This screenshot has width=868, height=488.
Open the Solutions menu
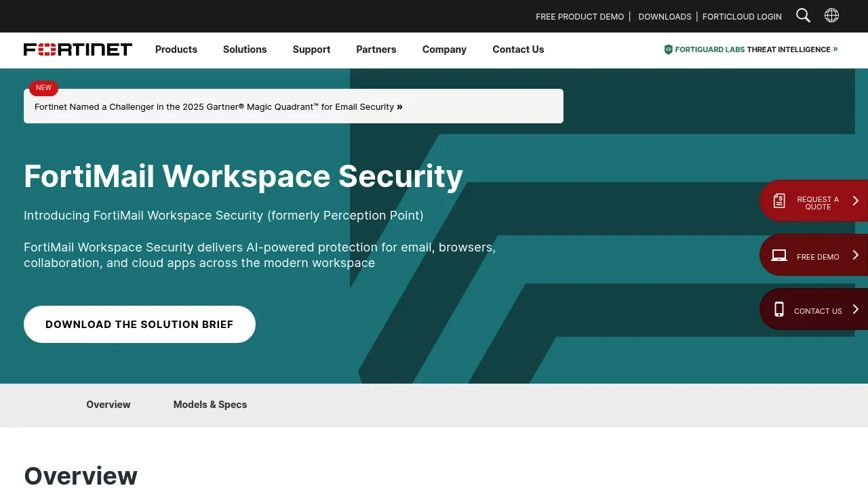(x=245, y=49)
